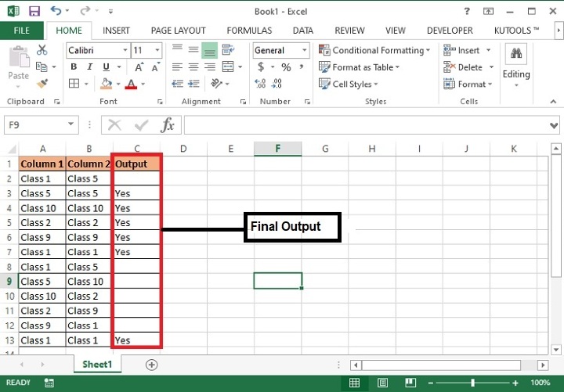Open the Orientation text rotation tool
564x392 pixels.
click(x=216, y=84)
